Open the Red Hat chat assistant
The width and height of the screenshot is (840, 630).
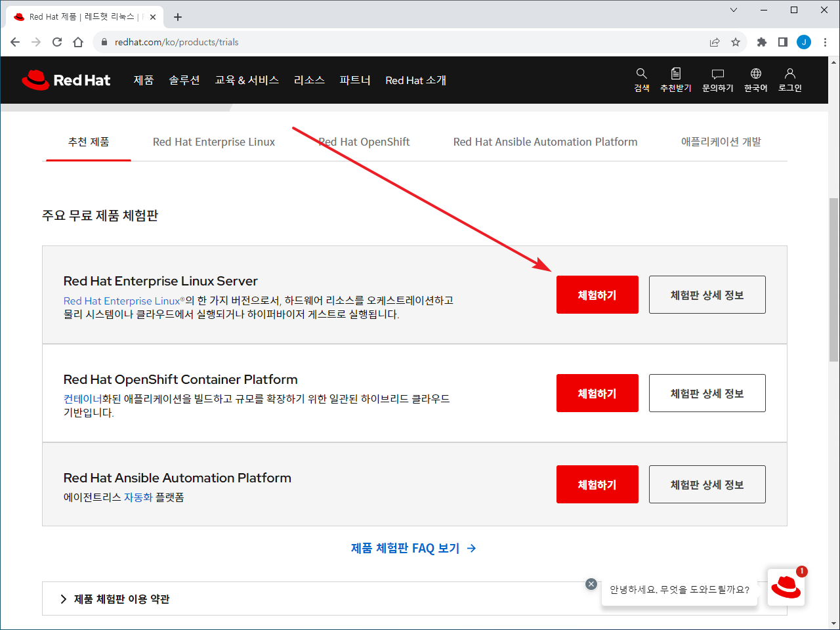click(x=786, y=587)
